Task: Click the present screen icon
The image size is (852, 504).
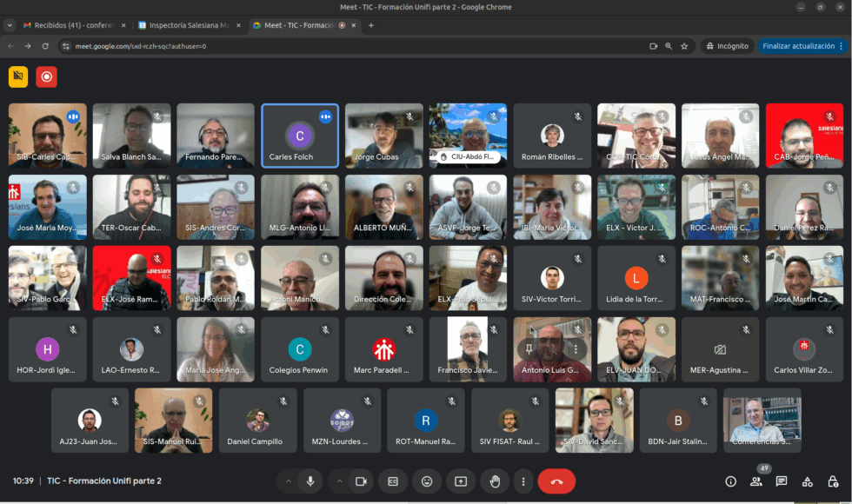Action: pyautogui.click(x=461, y=481)
